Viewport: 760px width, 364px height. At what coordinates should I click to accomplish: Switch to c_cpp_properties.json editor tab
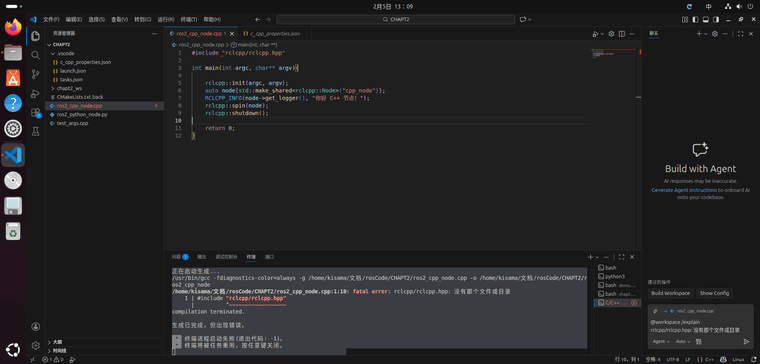click(274, 34)
